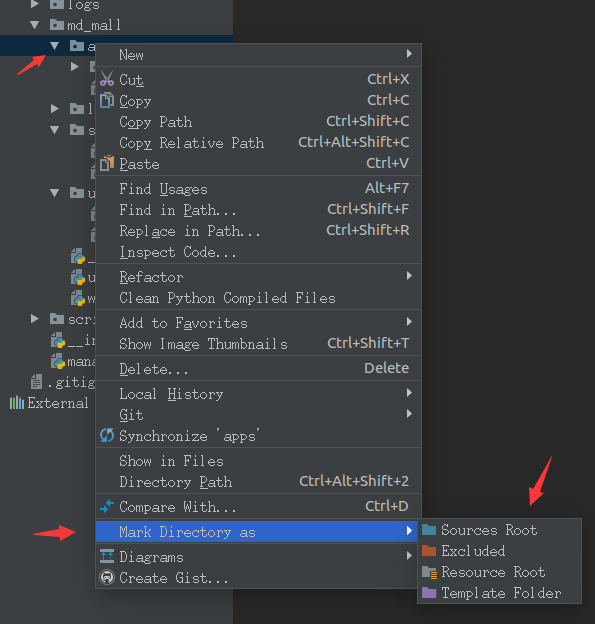The width and height of the screenshot is (595, 624).
Task: Select Directory Path menu entry
Action: (258, 482)
